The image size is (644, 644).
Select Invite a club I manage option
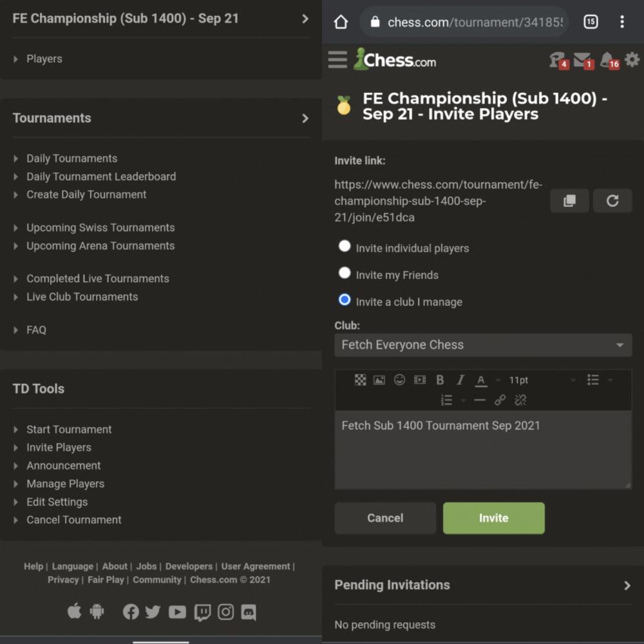[x=344, y=300]
